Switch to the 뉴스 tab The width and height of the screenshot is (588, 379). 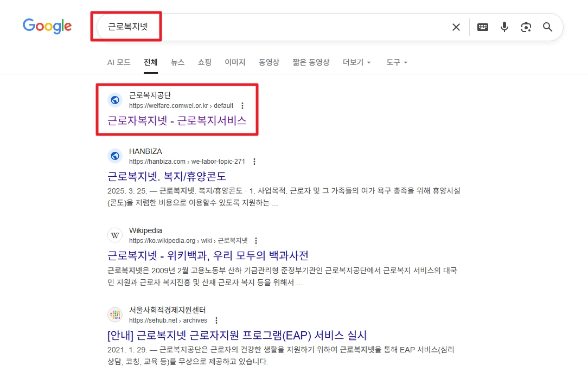pyautogui.click(x=177, y=62)
